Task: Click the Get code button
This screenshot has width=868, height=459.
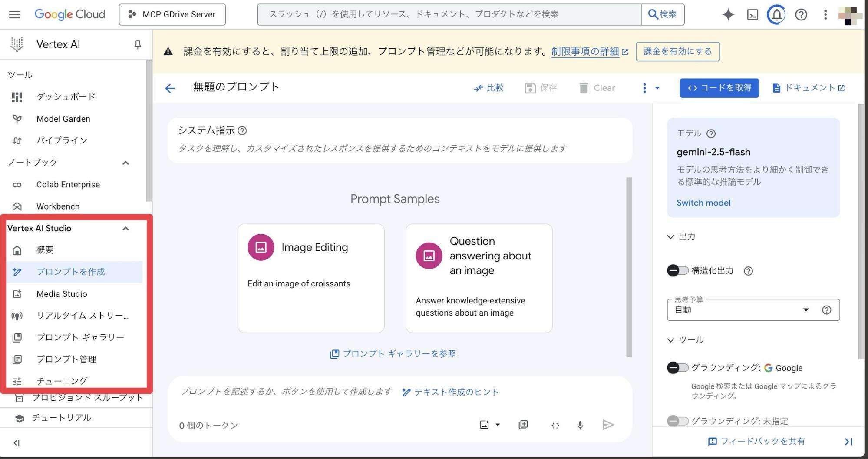Action: (x=719, y=88)
